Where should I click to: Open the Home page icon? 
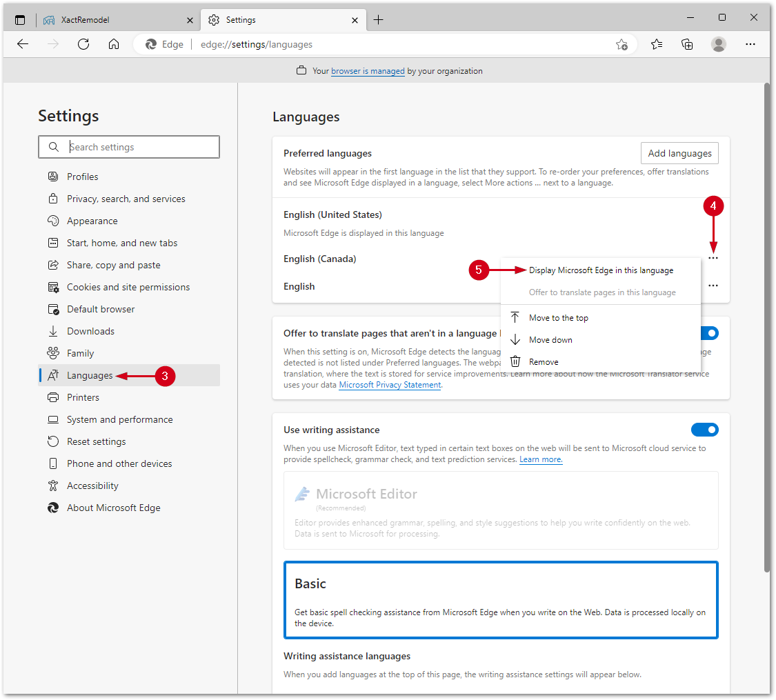(x=114, y=44)
